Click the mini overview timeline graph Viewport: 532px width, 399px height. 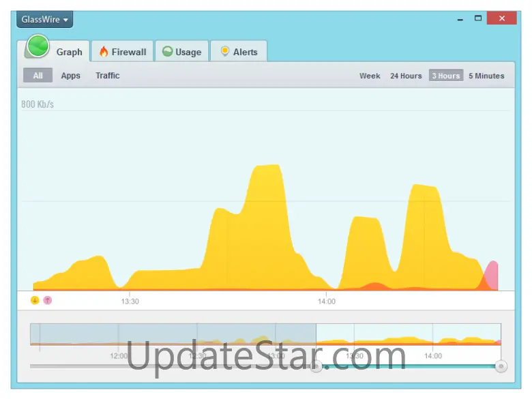(265, 334)
